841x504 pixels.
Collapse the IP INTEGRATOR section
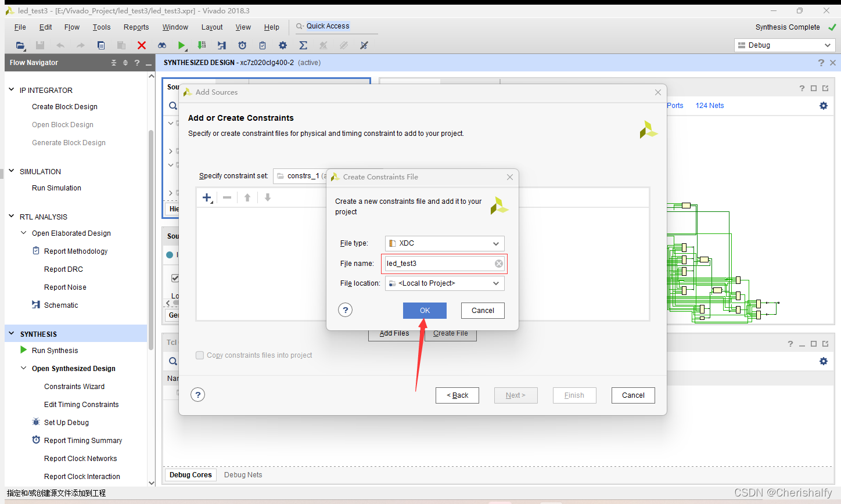point(11,90)
